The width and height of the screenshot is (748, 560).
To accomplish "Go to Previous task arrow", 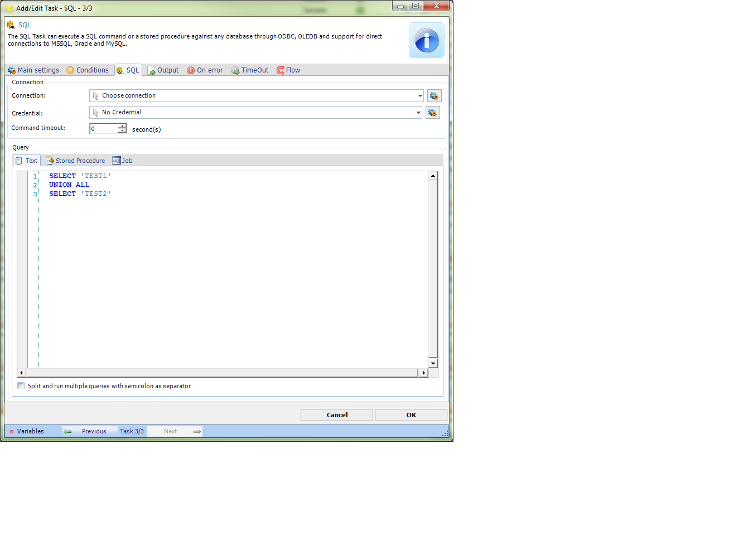I will pos(68,431).
